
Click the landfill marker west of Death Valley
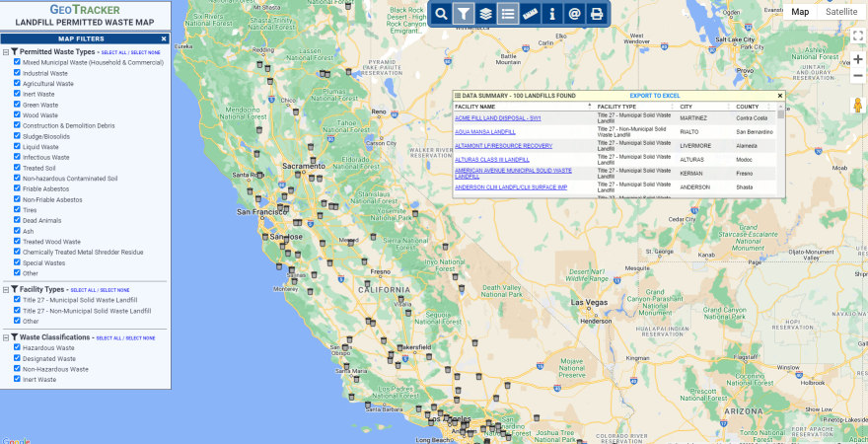[462, 288]
